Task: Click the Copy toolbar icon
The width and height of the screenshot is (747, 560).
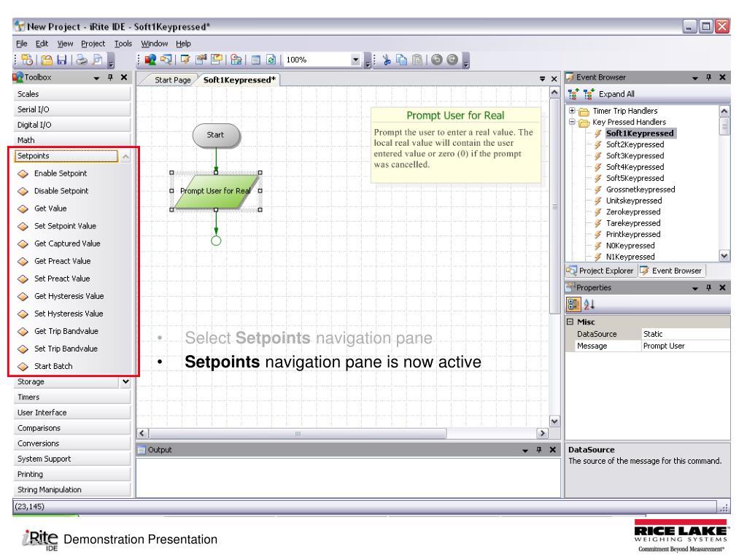Action: tap(402, 60)
